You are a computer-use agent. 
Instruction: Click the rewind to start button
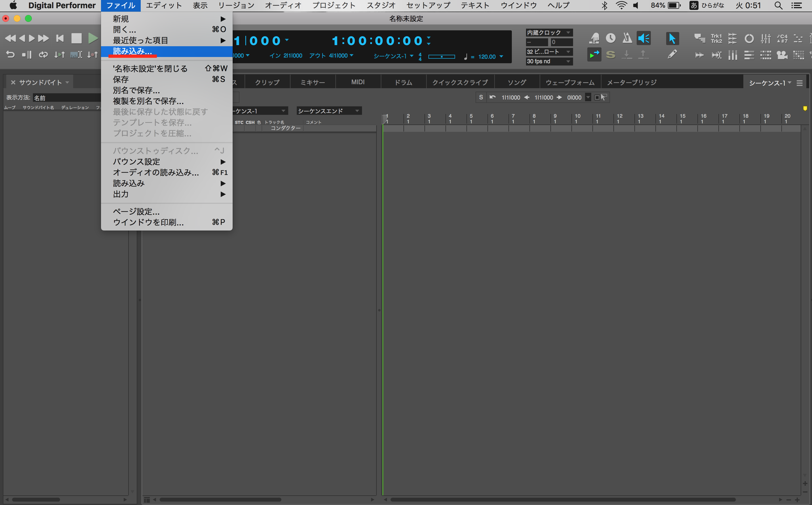(x=60, y=38)
